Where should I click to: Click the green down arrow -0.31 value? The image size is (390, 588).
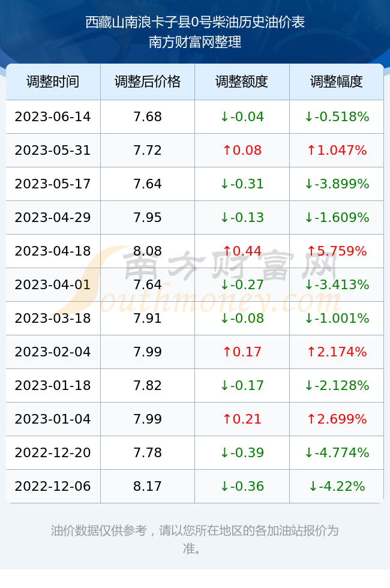coord(242,184)
